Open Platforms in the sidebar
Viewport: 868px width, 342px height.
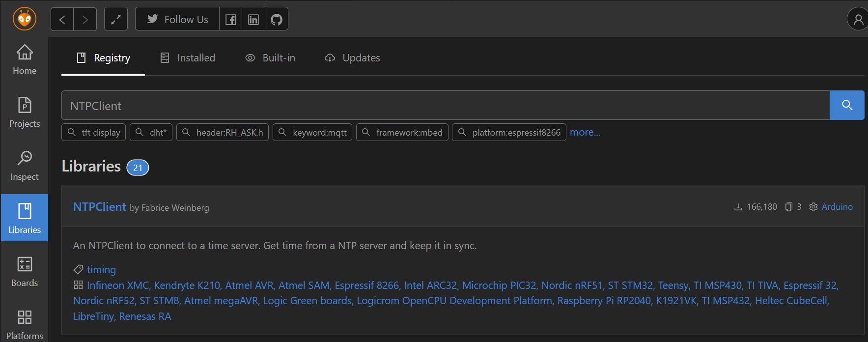point(25,324)
